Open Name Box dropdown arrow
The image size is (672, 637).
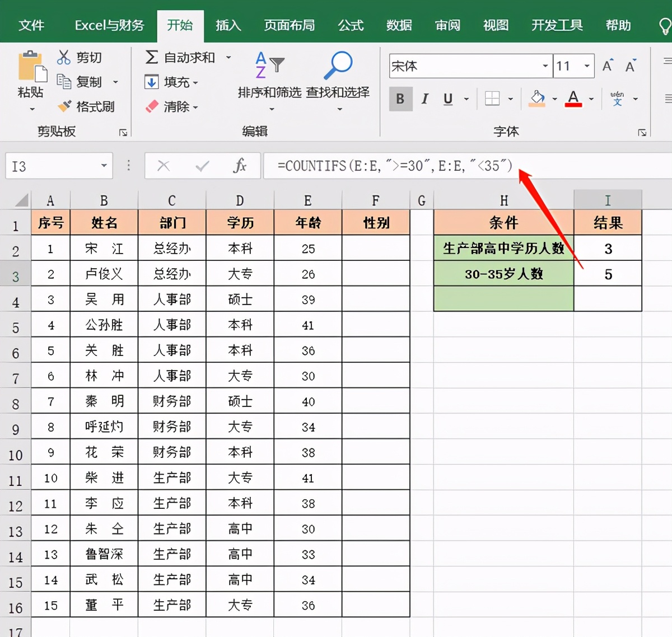point(104,166)
